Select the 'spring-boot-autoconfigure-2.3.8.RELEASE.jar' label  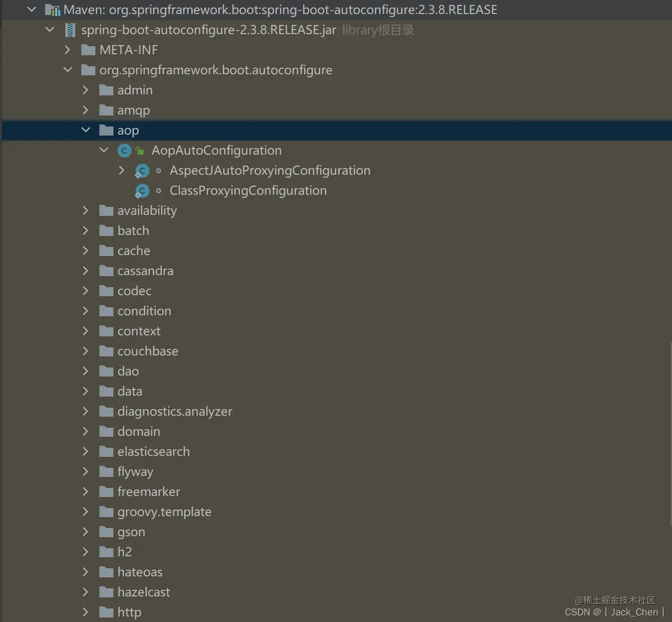click(x=209, y=30)
